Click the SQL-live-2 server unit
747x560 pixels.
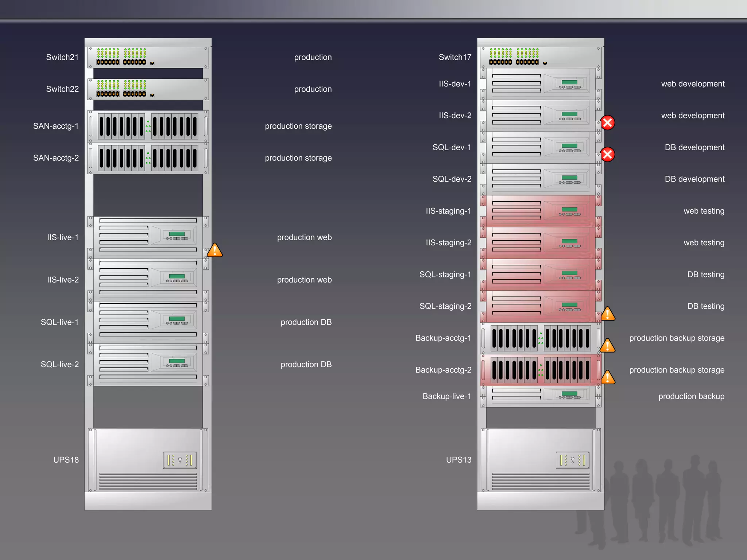point(148,365)
